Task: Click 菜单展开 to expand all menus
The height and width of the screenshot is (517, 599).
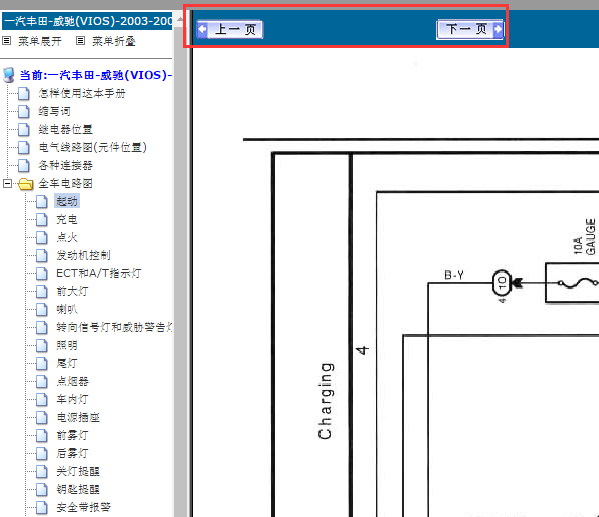Action: point(40,41)
